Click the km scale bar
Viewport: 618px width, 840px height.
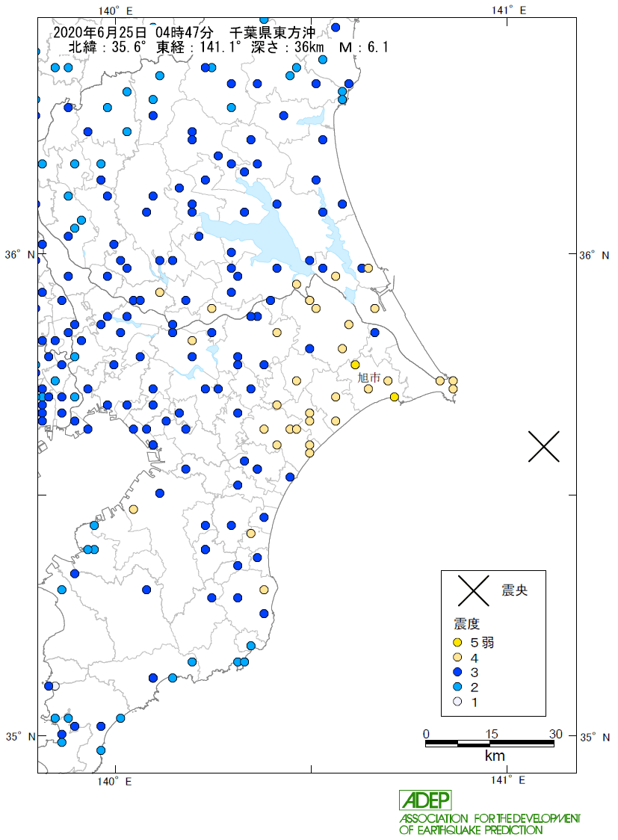point(489,743)
